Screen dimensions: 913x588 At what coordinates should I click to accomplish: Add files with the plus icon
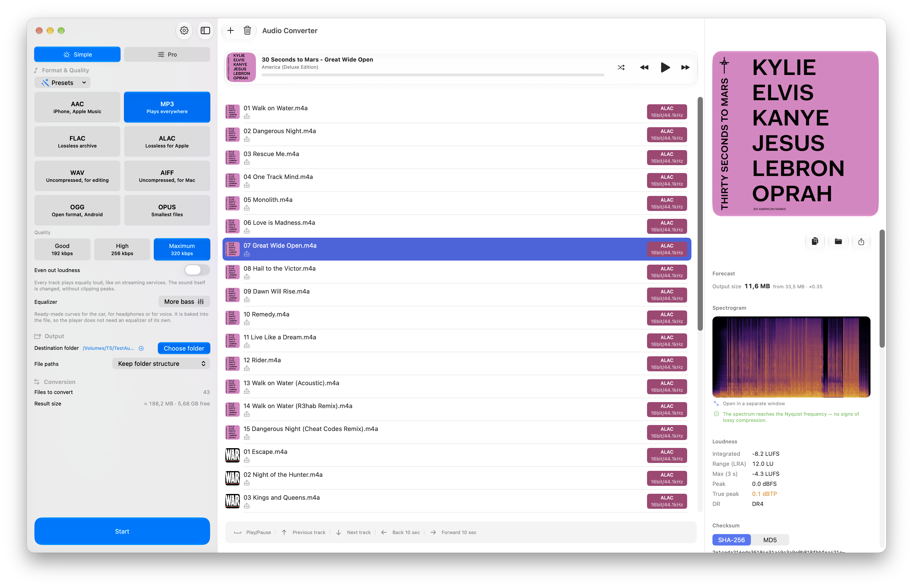pos(230,31)
